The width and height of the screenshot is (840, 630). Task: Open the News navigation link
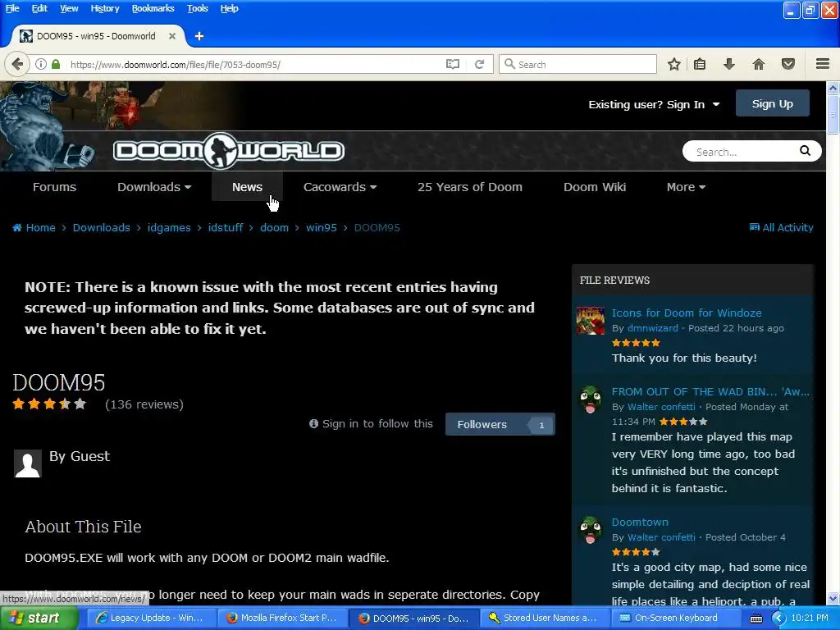click(x=247, y=187)
